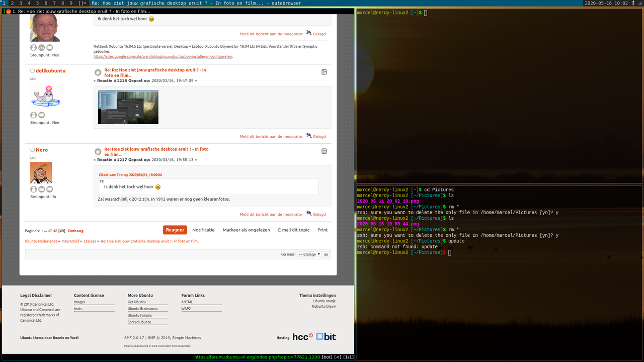Viewport: 644px width, 362px height.
Task: Open the Nero username link
Action: pos(42,150)
